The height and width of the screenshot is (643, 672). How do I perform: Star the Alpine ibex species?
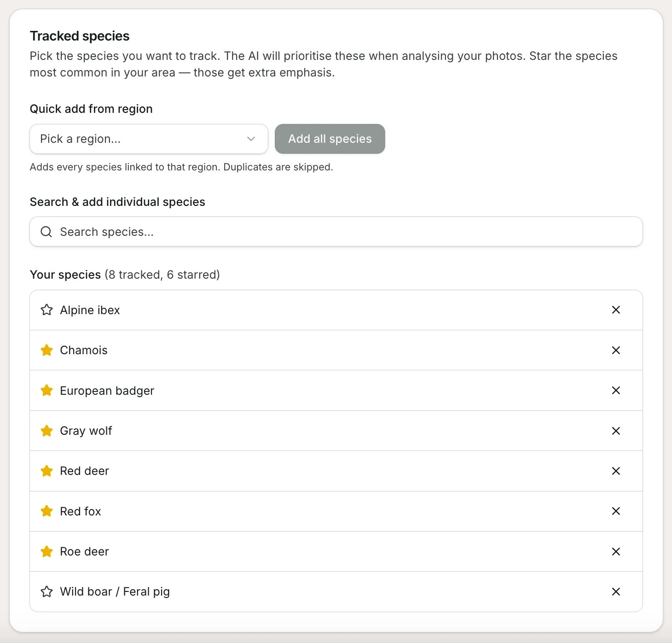46,310
